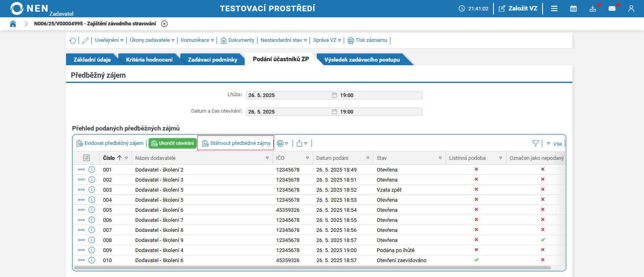The width and height of the screenshot is (644, 277).
Task: Expand the Vše filter dropdown
Action: tap(554, 144)
